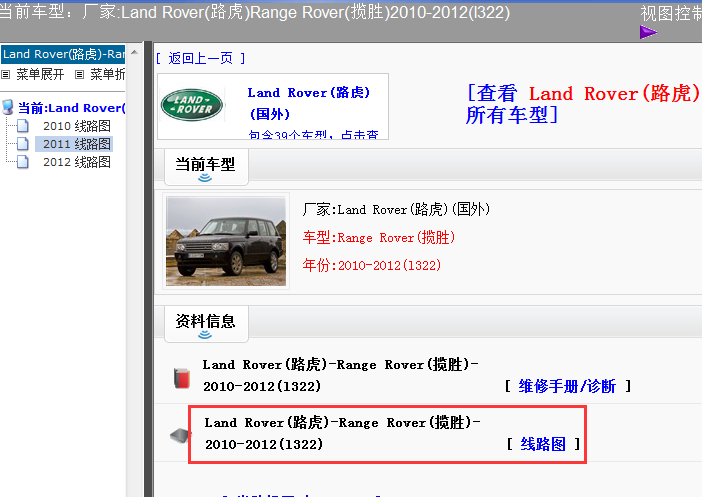The width and height of the screenshot is (702, 497).
Task: Collapse the menu via 菜单折 label
Action: click(107, 74)
